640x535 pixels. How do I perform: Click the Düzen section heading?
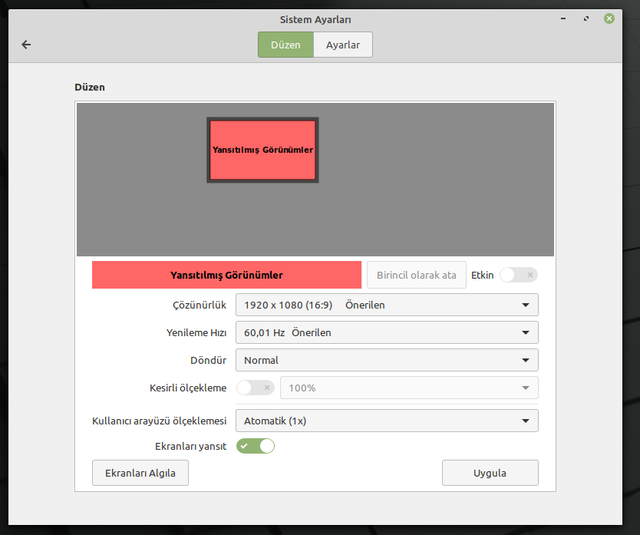click(90, 87)
